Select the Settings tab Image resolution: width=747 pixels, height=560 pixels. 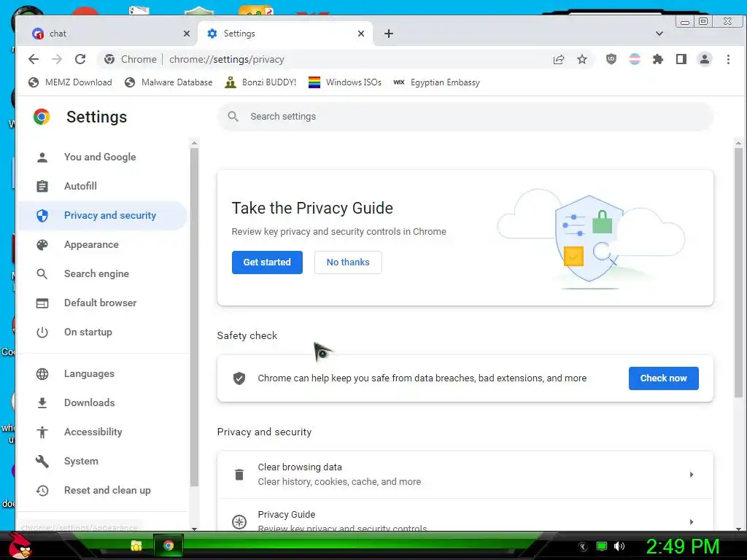285,34
